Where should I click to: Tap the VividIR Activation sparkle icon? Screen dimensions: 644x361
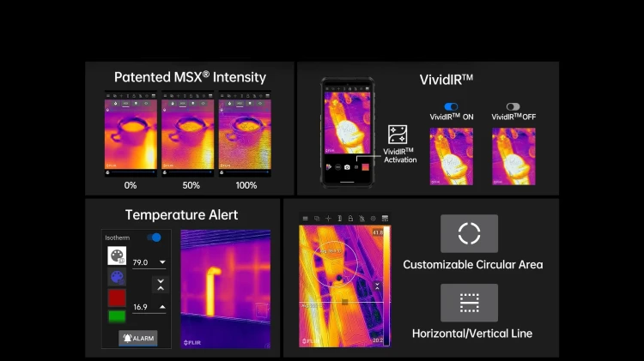coord(398,135)
